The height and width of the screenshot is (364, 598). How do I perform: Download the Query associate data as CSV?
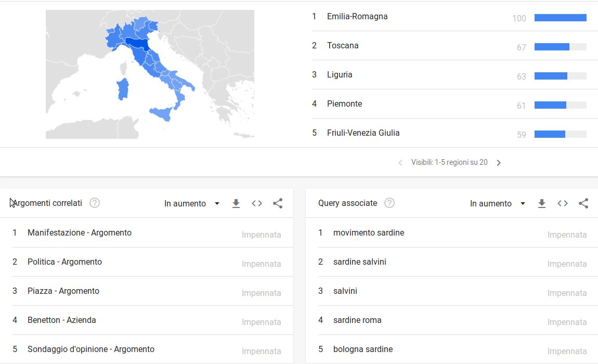pos(542,204)
